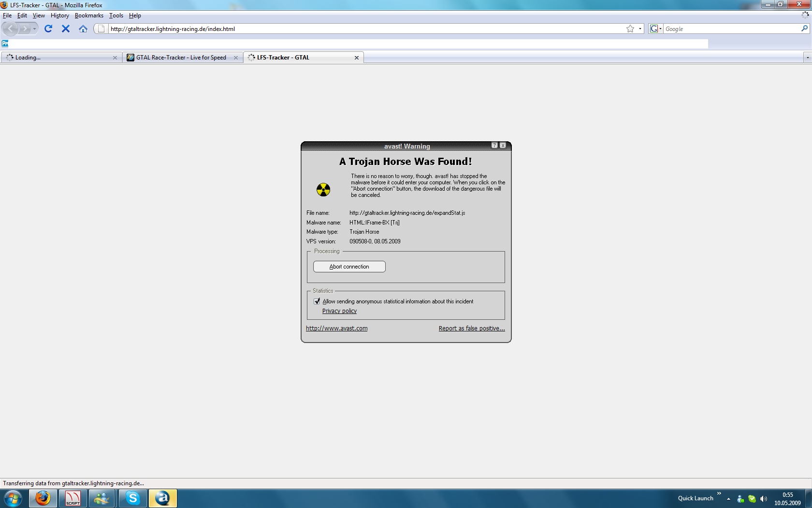Click the VPS version value 090508-0
Screen dimensions: 812x508
pos(375,241)
